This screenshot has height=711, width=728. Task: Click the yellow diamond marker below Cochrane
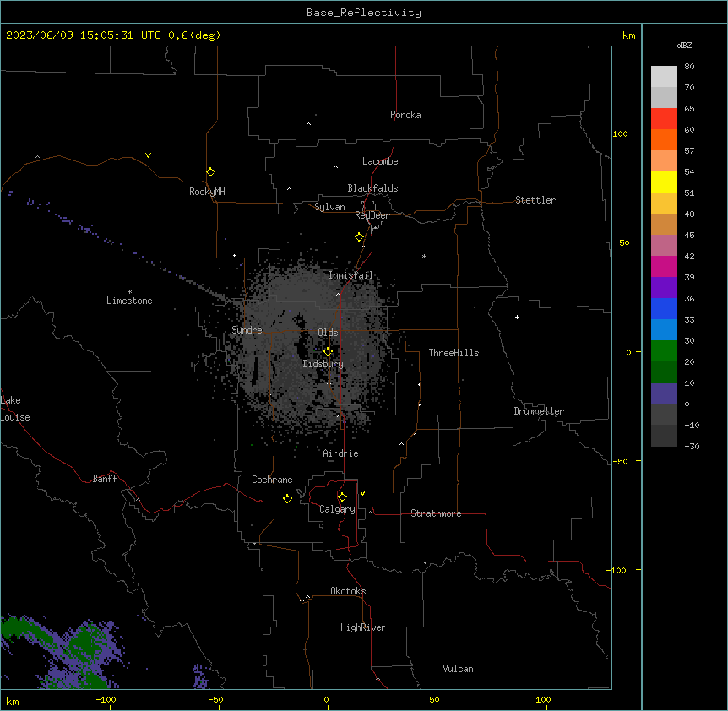pyautogui.click(x=287, y=498)
